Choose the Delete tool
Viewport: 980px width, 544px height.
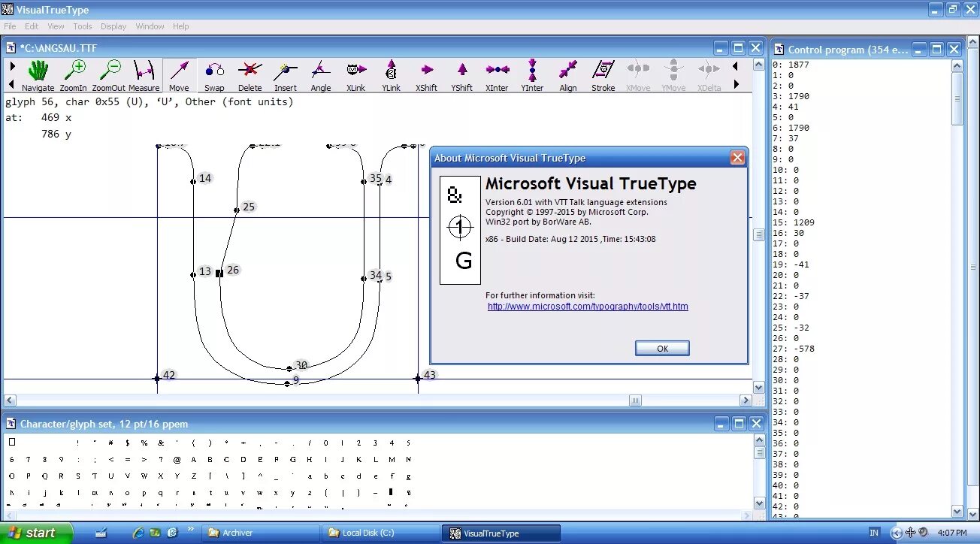250,76
